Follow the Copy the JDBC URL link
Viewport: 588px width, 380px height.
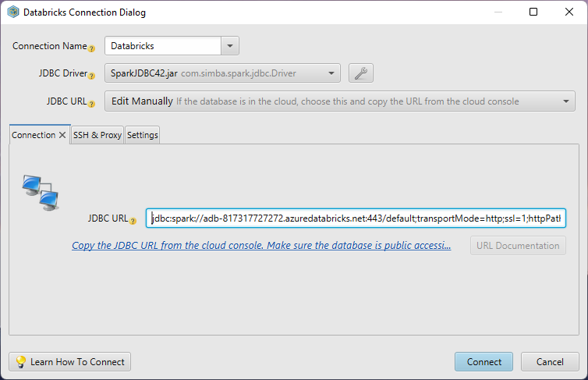[x=261, y=246]
